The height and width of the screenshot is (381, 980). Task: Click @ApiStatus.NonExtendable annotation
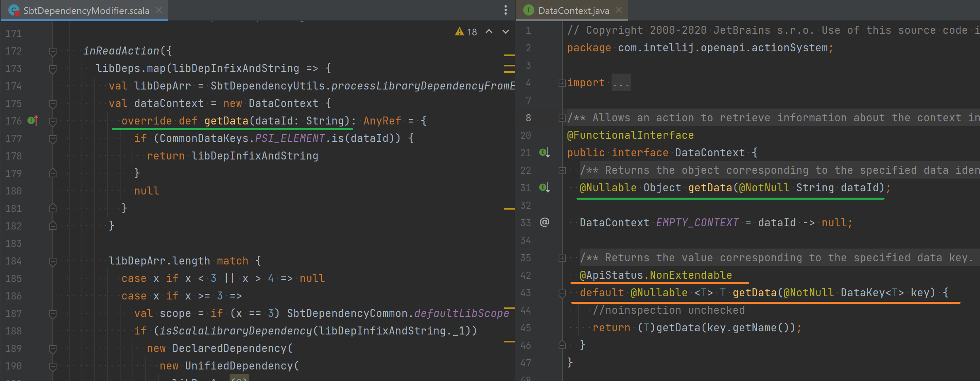656,275
